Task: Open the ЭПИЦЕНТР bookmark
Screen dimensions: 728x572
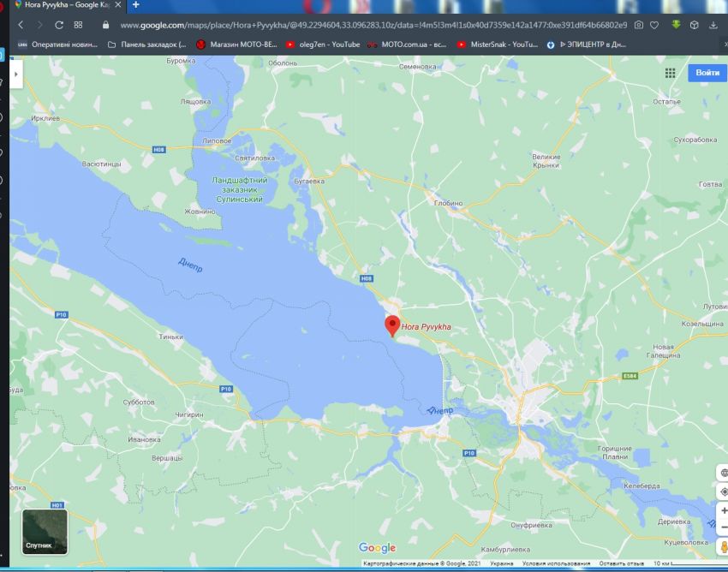Action: click(x=587, y=45)
